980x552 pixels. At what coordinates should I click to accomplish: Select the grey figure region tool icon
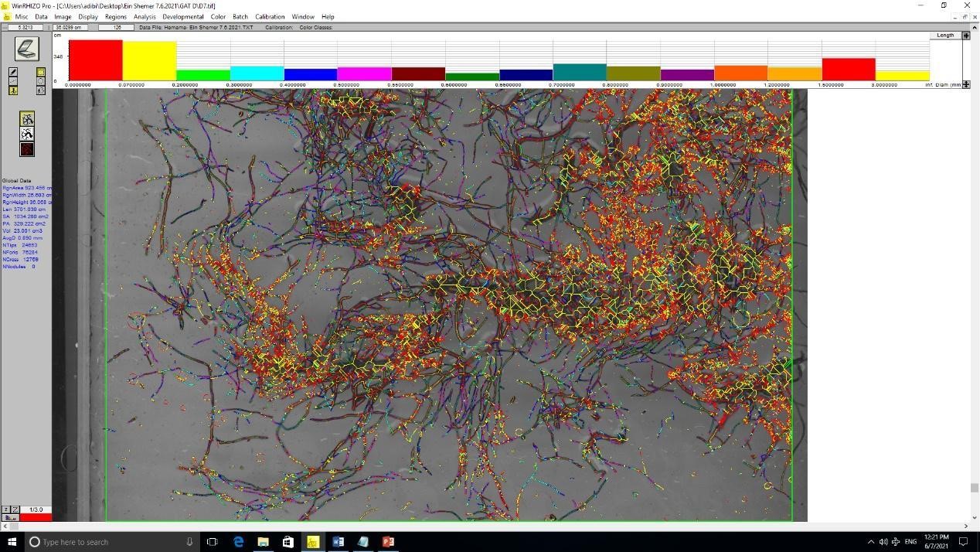tap(41, 90)
